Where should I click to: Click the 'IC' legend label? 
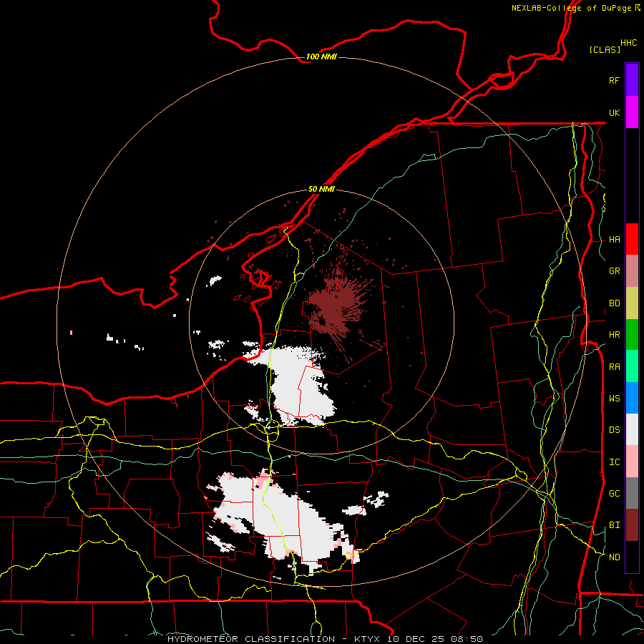(x=614, y=462)
